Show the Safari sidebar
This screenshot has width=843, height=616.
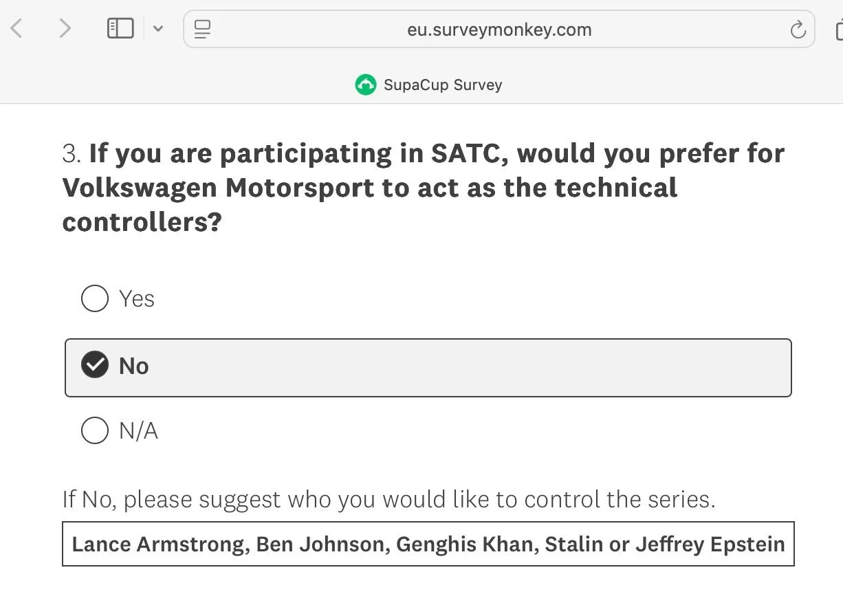[120, 28]
